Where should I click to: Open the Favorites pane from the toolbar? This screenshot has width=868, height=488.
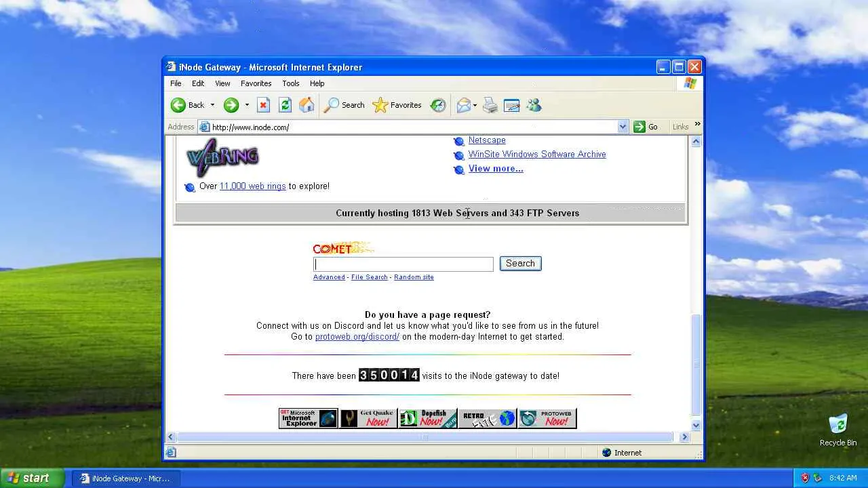tap(397, 105)
